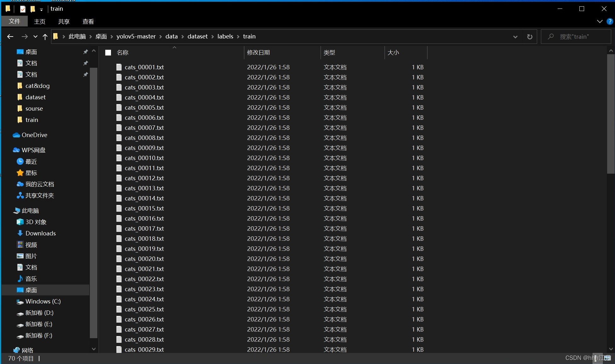Click the Forward navigation arrow
This screenshot has height=364, width=615.
coord(24,37)
